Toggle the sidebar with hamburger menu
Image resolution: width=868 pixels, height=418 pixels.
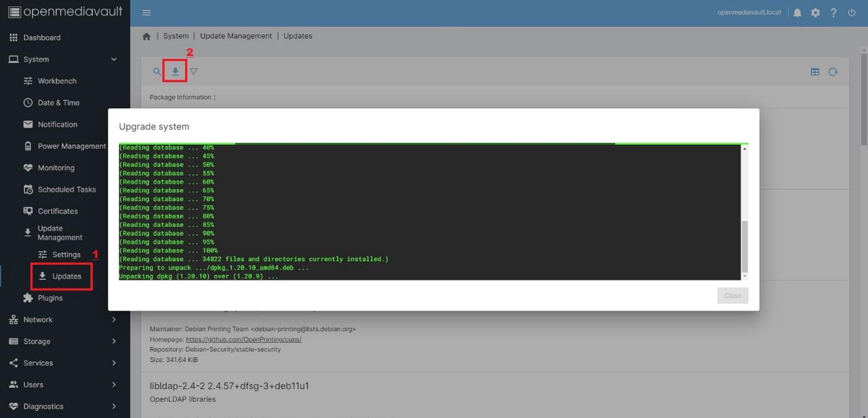coord(146,13)
